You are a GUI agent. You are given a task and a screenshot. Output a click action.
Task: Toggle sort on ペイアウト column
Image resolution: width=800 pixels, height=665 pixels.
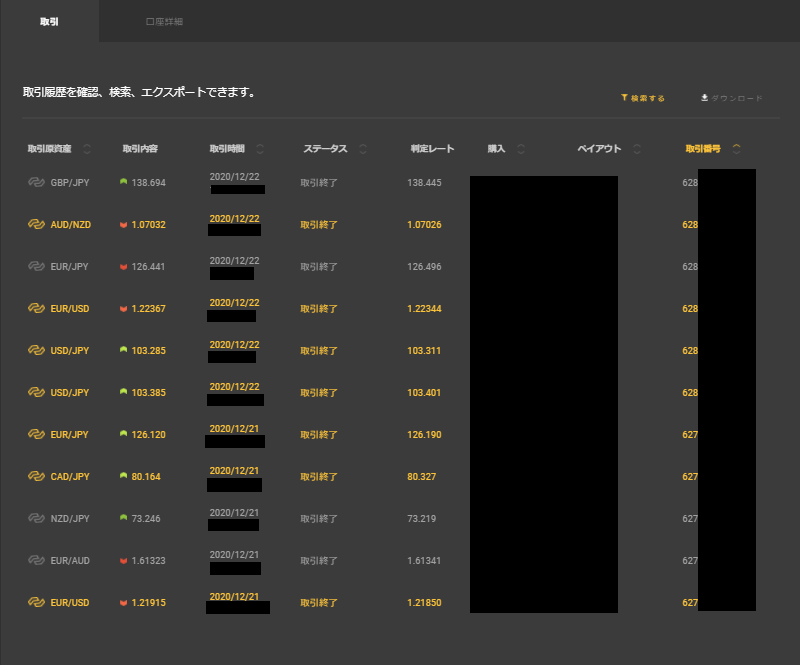[x=637, y=149]
